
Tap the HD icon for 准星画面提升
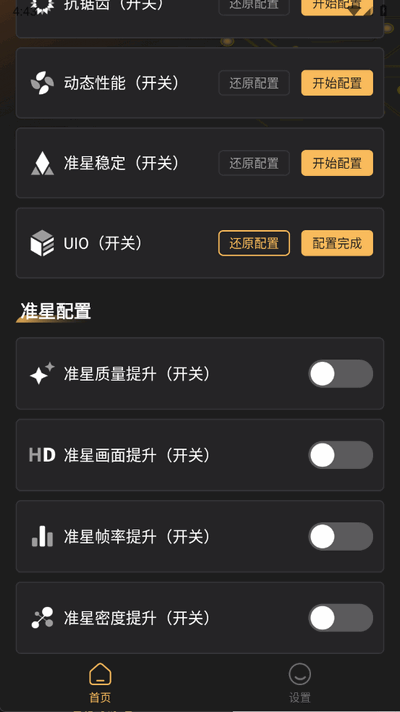click(x=42, y=455)
